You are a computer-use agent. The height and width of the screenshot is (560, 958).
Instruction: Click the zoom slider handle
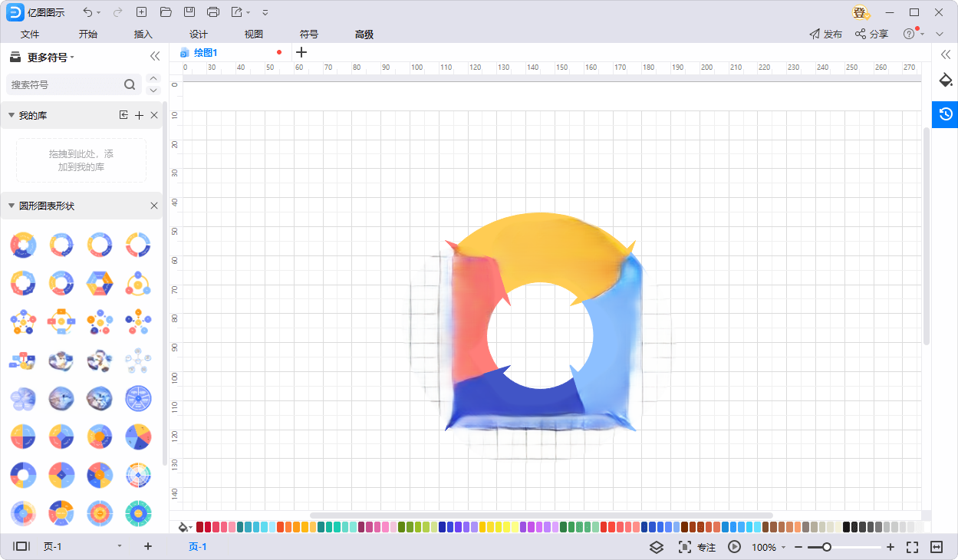tap(826, 547)
